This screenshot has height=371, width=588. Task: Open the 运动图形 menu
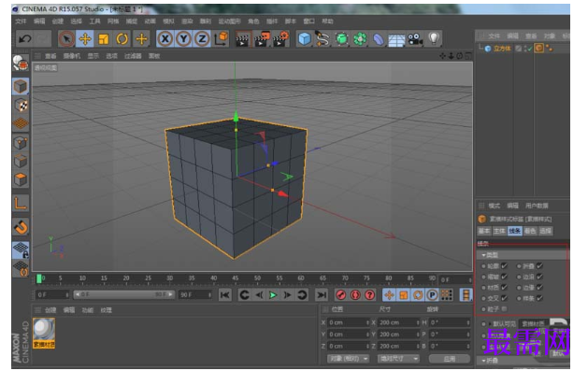click(x=230, y=21)
